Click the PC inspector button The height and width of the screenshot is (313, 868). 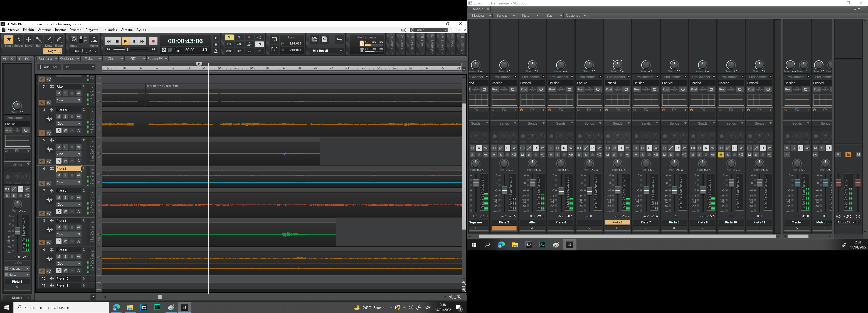point(27,59)
